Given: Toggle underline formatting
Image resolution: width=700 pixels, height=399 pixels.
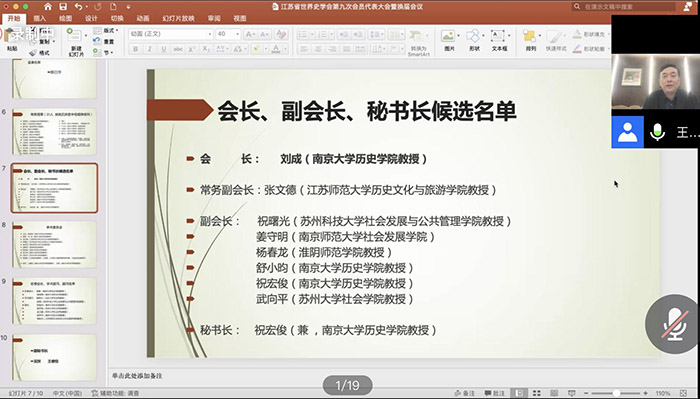Looking at the screenshot, I should coord(164,49).
